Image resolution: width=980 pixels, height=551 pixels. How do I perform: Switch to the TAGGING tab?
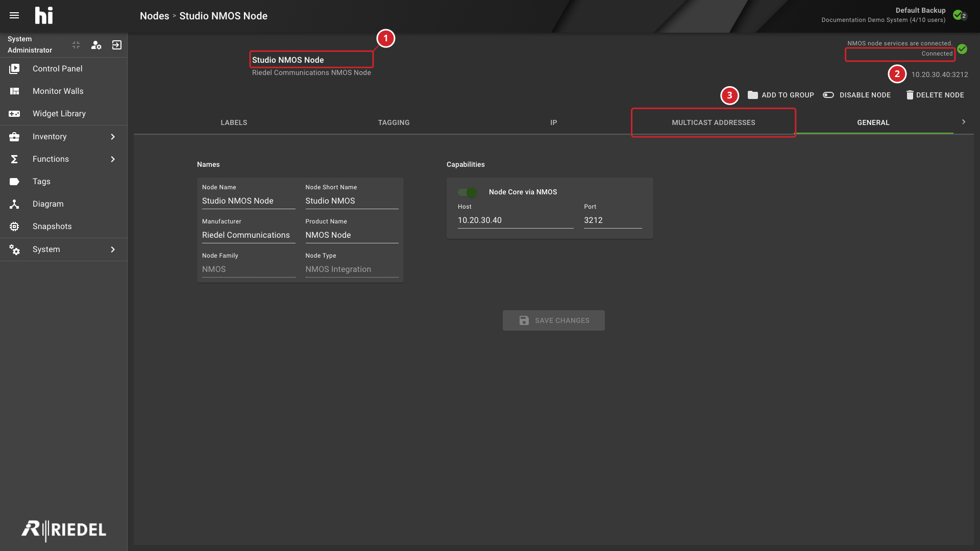click(394, 122)
